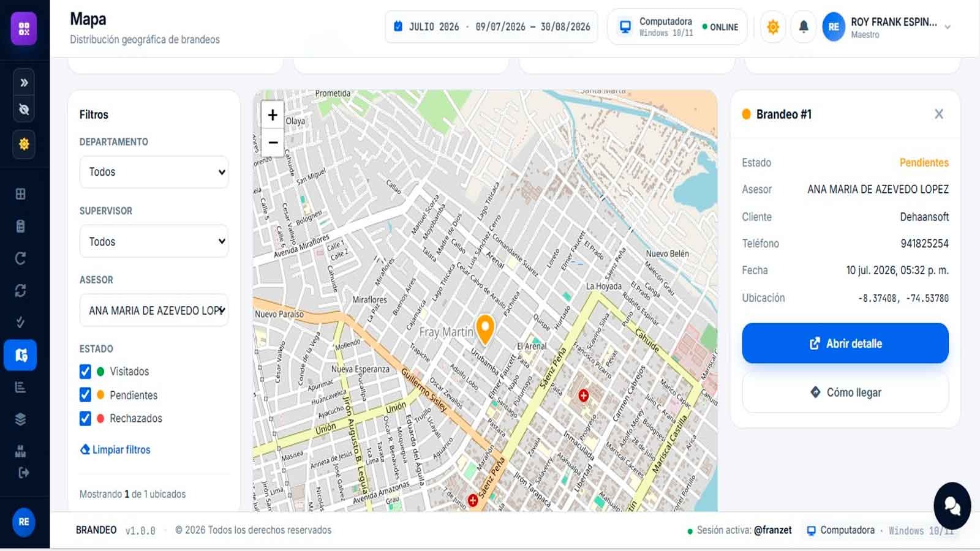Click the v1.0.0 version label
Viewport: 980px width, 551px height.
pyautogui.click(x=140, y=531)
